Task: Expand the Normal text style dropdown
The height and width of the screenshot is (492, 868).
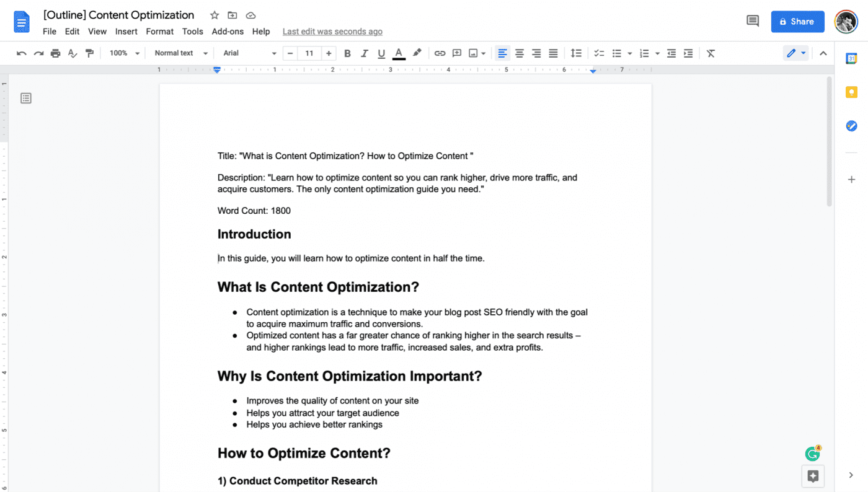Action: (x=181, y=53)
